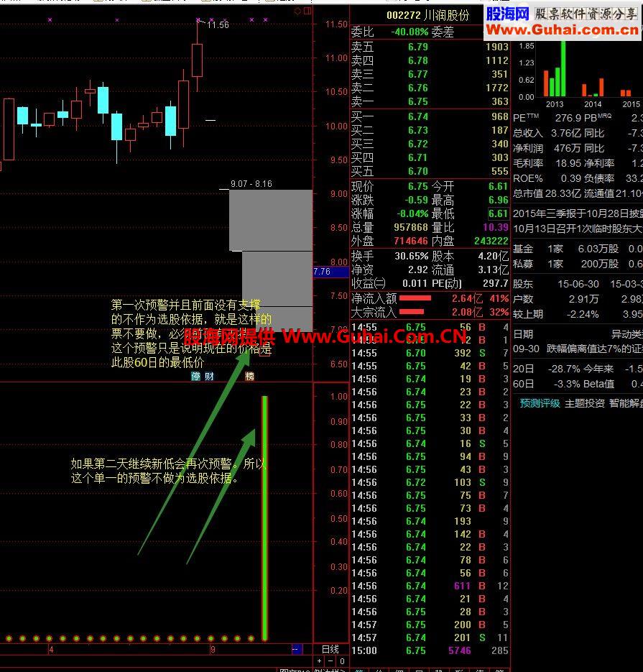This screenshot has height=672, width=643.
Task: Click the 委比 value -40.08%
Action: point(410,32)
